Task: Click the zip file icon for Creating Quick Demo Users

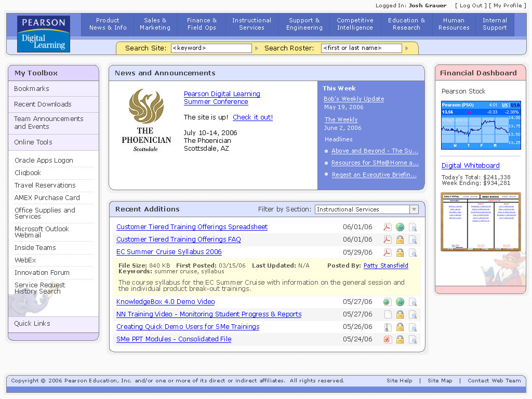Action: (387, 327)
